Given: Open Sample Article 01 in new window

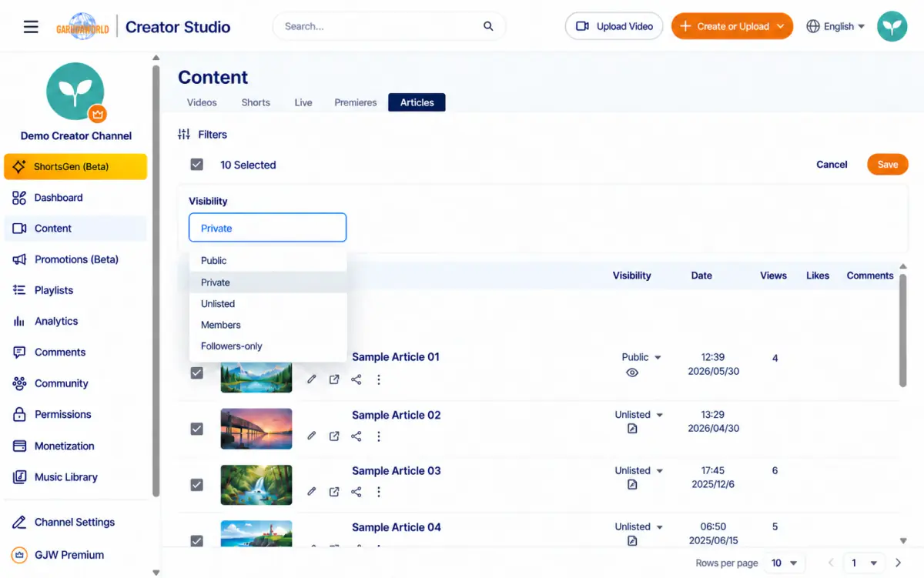Looking at the screenshot, I should tap(334, 379).
